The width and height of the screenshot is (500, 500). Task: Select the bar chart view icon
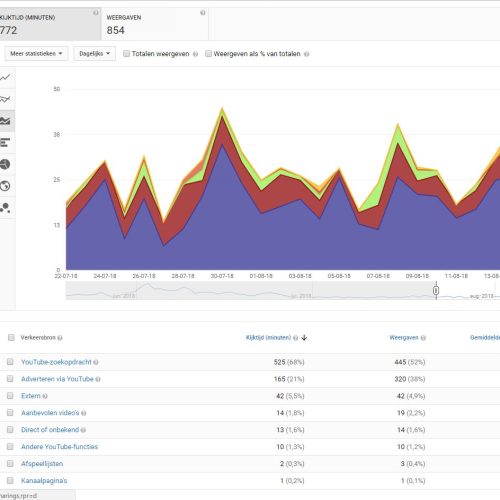pos(5,143)
